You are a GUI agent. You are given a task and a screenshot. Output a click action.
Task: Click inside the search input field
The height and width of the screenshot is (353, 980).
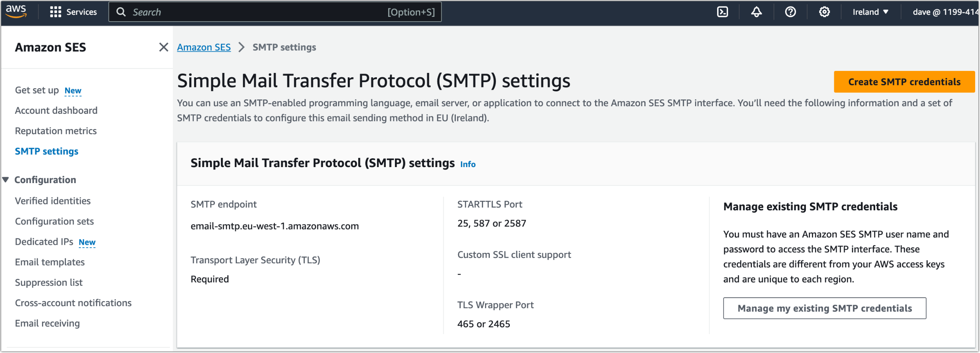(240, 12)
